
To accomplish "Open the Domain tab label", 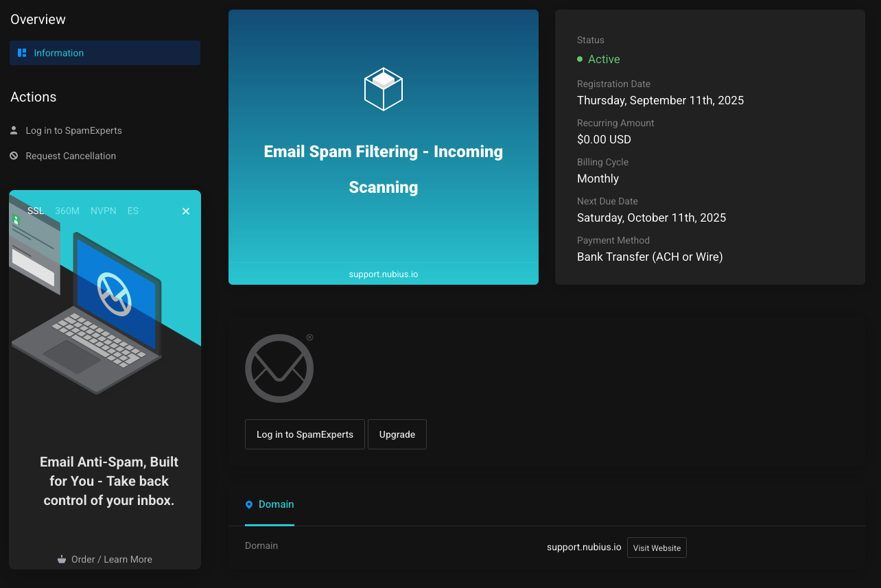I will click(x=276, y=504).
